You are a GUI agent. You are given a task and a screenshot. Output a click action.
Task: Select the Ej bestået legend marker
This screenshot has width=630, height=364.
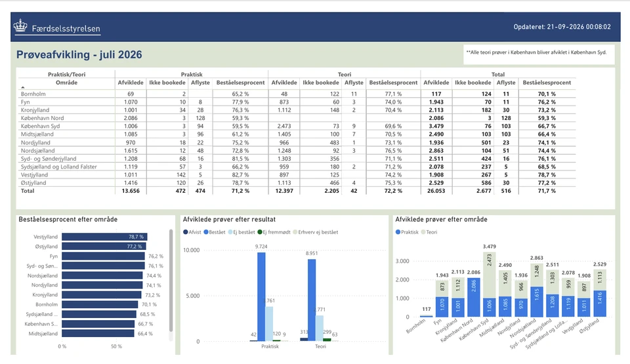230,232
